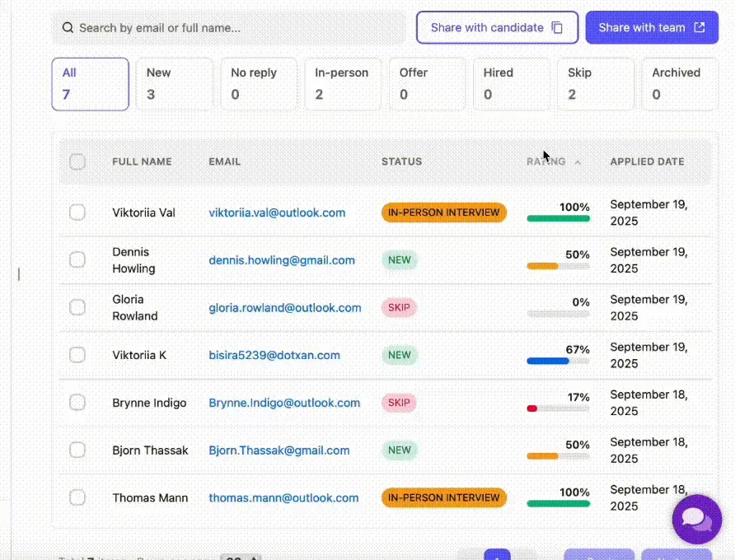View the Skip candidates tab
The height and width of the screenshot is (560, 735).
596,83
